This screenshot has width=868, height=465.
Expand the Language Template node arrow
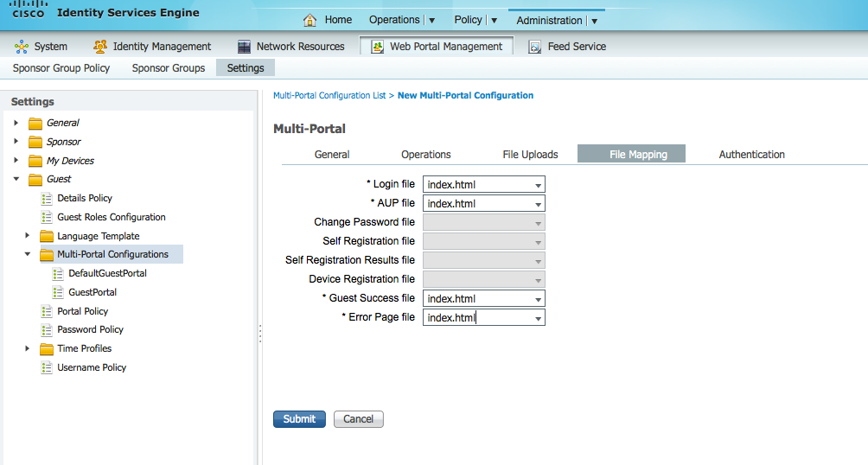(27, 236)
